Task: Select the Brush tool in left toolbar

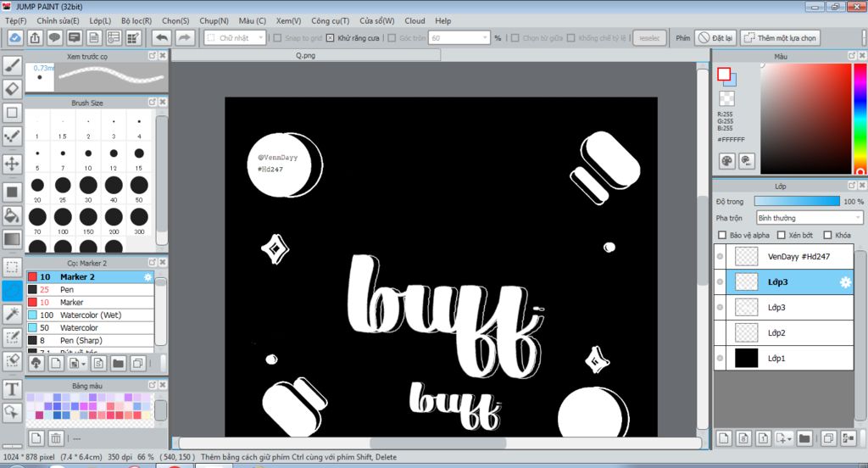Action: click(x=12, y=66)
